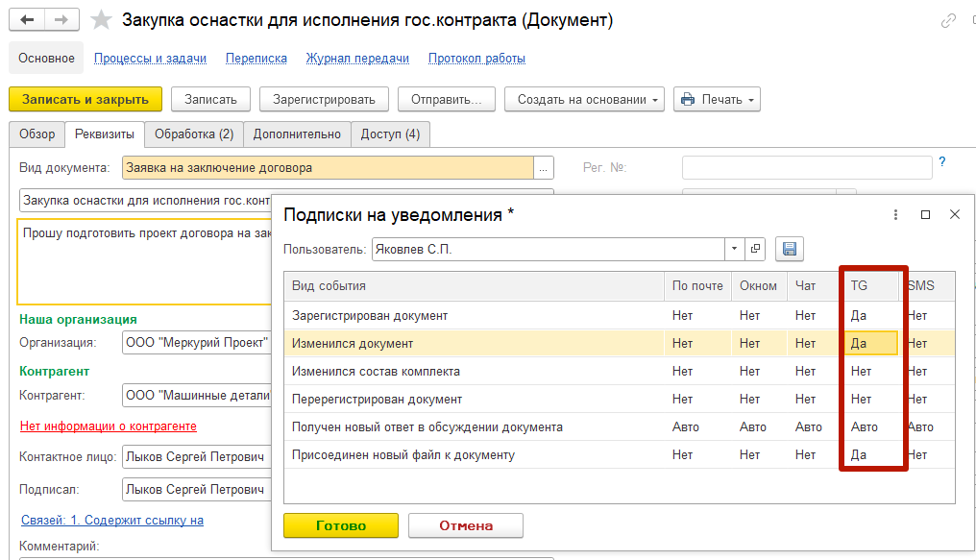Maximize the Подписки на уведомления dialog
Screen dimensions: 976x560
tap(926, 214)
